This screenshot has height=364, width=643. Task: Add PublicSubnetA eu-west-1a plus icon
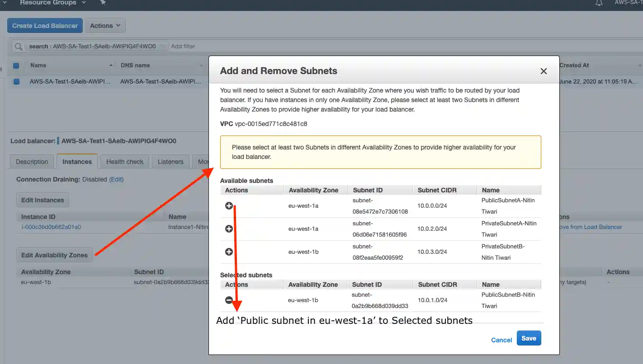229,206
